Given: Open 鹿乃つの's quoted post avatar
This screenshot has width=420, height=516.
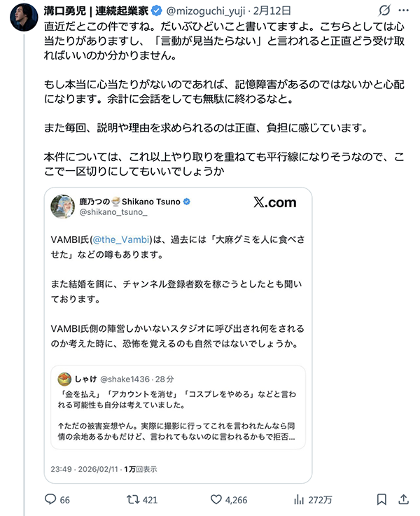Looking at the screenshot, I should pyautogui.click(x=62, y=207).
